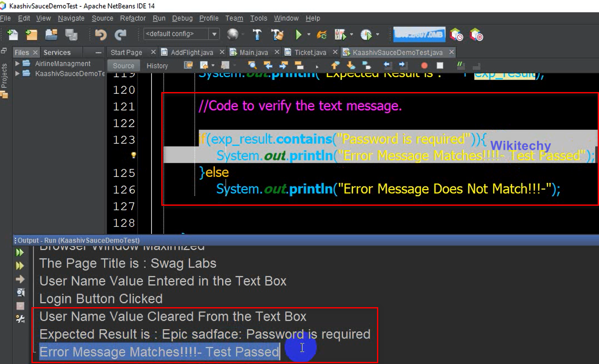Expand the KaashivSauceDemoTest project node
Screen dimensions: 599x364
(17, 73)
